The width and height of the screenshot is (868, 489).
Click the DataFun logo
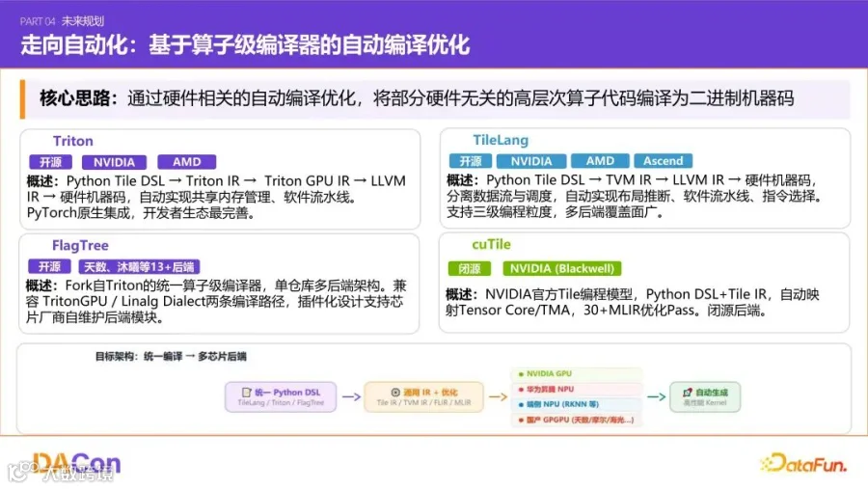point(803,464)
